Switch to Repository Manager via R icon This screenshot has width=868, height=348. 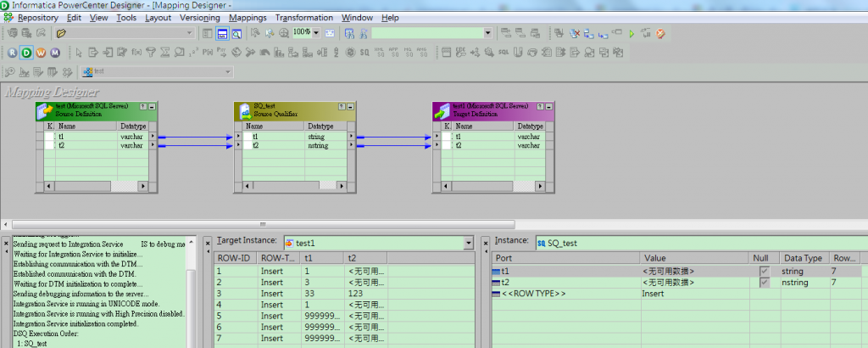(13, 53)
